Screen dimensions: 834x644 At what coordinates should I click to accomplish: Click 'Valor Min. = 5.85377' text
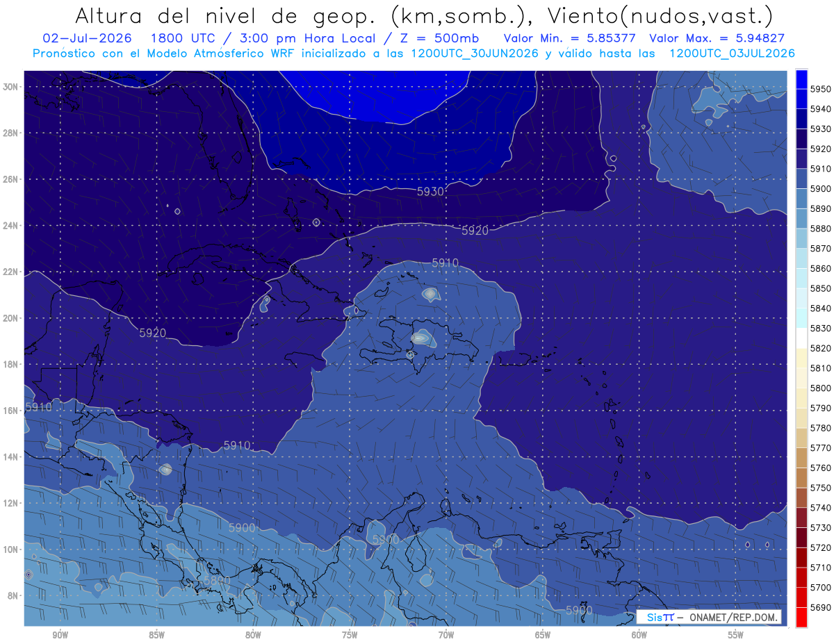(569, 38)
